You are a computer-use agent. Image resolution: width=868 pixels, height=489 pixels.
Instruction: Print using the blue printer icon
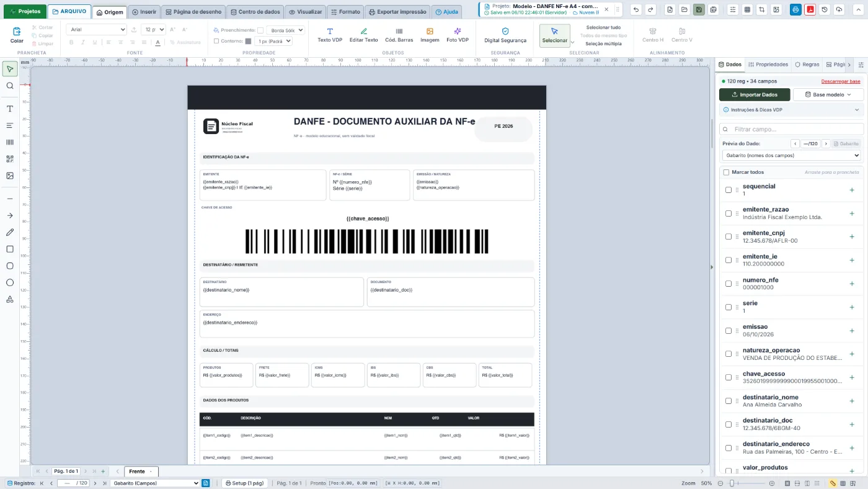(795, 9)
